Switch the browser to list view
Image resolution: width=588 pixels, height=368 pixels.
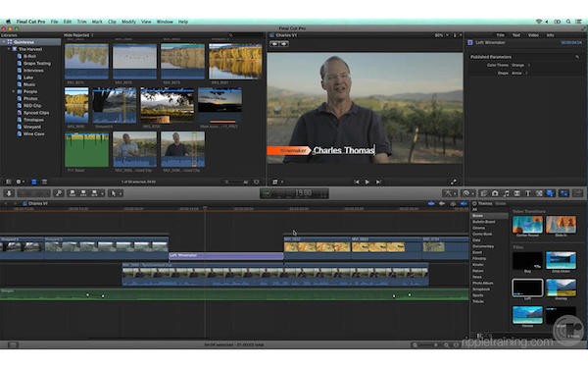(x=44, y=182)
